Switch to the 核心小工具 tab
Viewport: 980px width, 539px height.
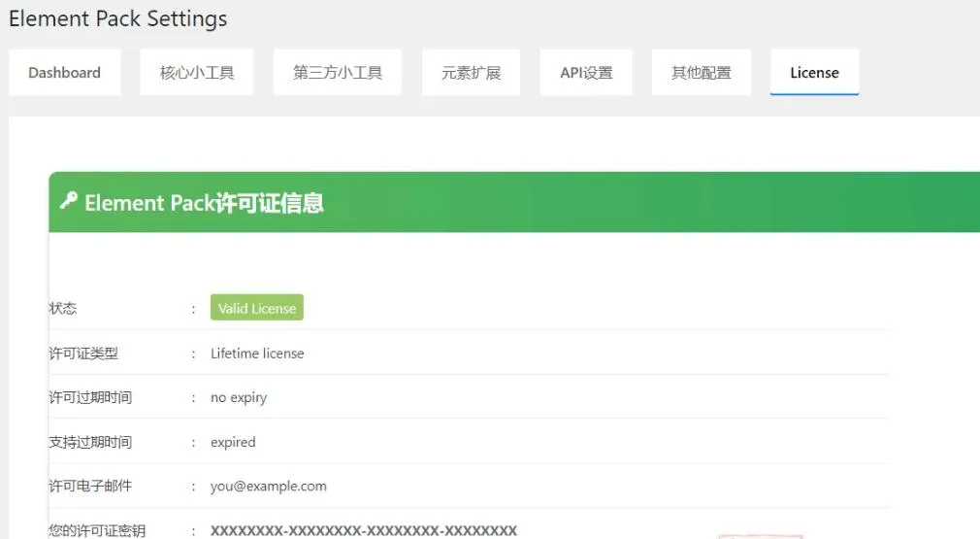coord(197,73)
